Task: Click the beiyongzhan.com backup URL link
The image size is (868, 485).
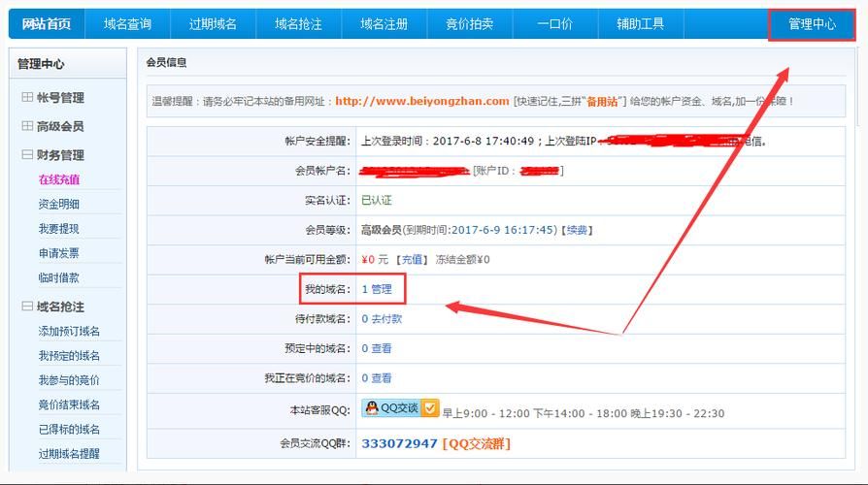Action: 421,101
